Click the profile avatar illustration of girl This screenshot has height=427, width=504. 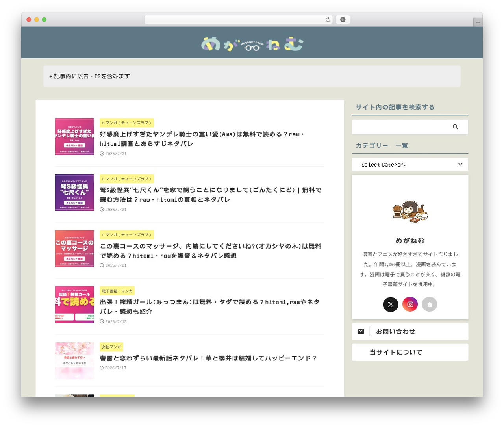tap(410, 212)
